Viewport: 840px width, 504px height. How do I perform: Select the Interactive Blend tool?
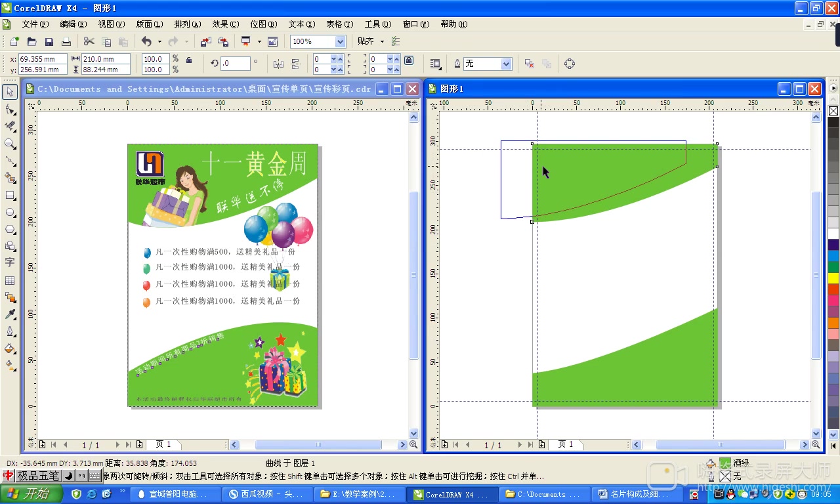pos(10,297)
